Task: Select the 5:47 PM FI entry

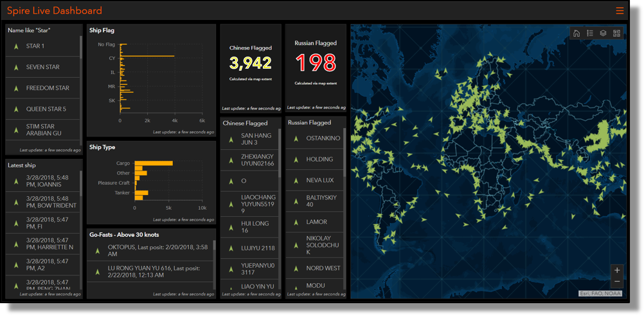Action: coord(42,223)
